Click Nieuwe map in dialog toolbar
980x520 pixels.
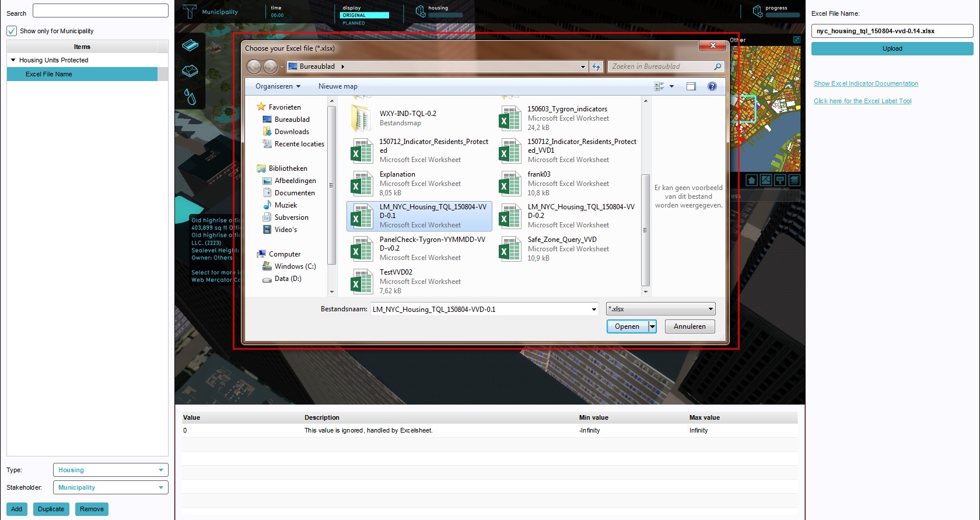(338, 86)
